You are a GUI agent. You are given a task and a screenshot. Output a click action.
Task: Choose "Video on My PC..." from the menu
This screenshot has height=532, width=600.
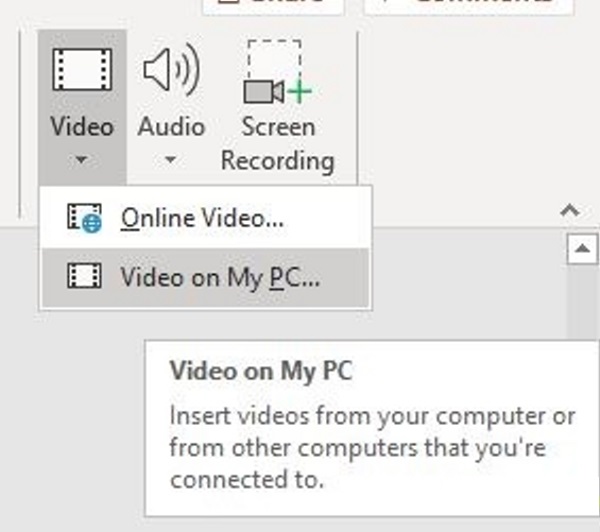pos(220,277)
